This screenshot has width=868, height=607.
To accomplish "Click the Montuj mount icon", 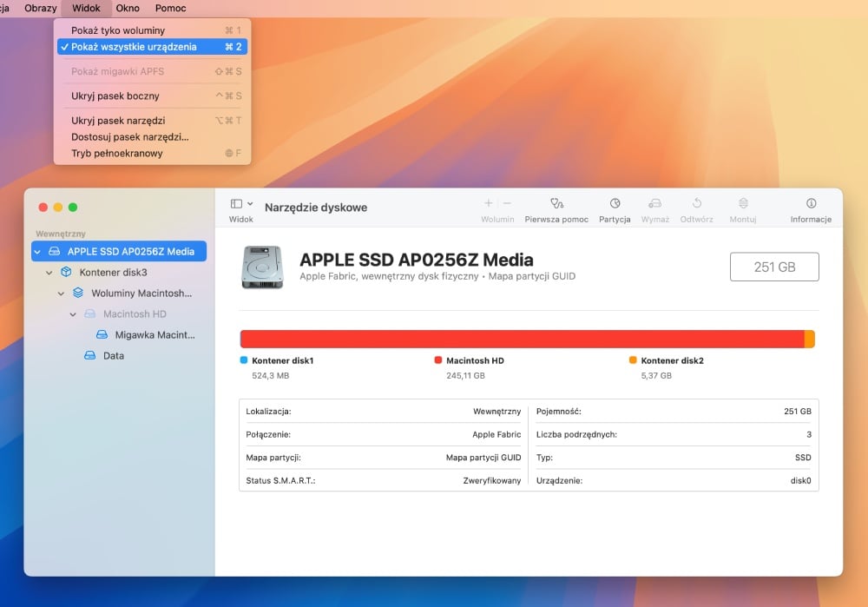I will point(743,203).
